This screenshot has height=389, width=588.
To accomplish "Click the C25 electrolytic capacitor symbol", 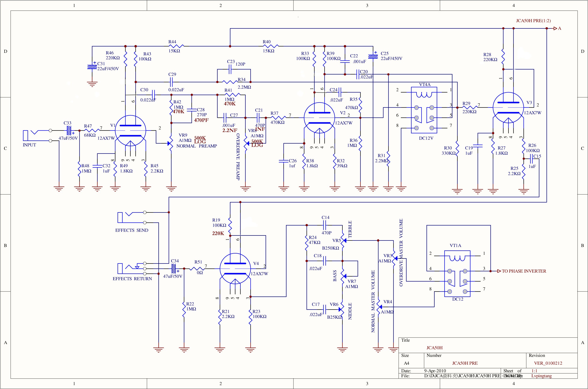I will pos(373,56).
